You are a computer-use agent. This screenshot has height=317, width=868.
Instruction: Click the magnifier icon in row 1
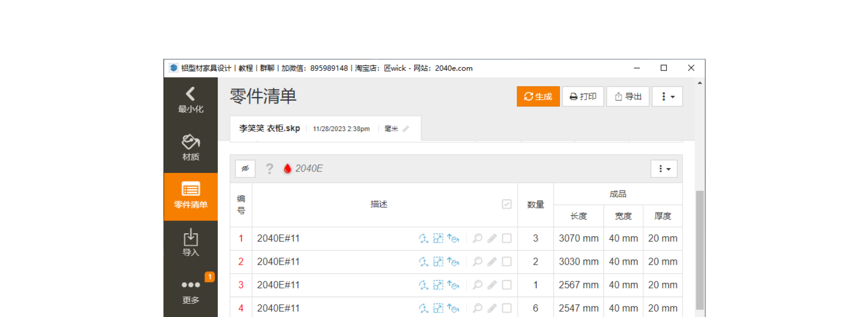[477, 238]
